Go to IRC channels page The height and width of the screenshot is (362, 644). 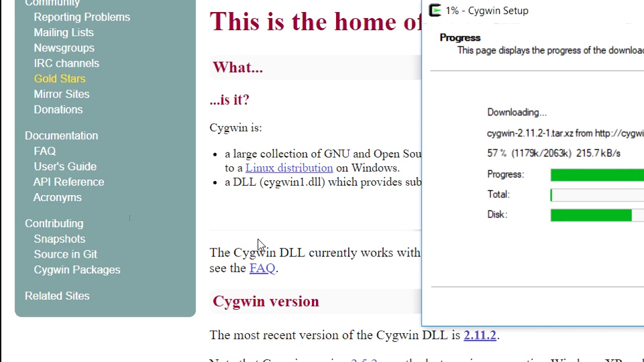(x=66, y=63)
